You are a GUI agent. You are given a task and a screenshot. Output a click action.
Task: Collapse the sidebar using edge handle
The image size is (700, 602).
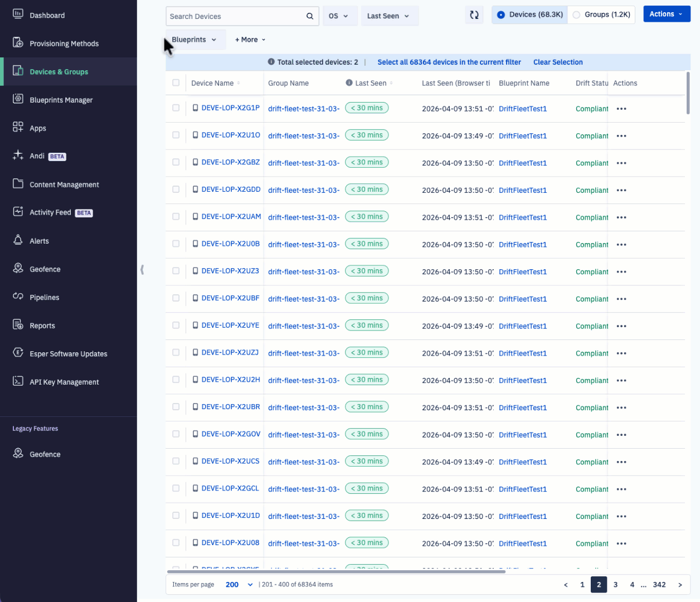(142, 270)
